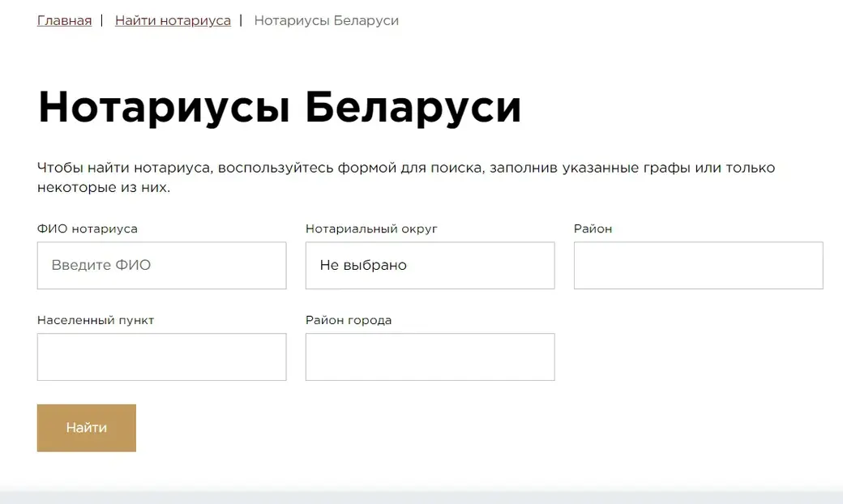This screenshot has width=843, height=504.
Task: Place cursor in the city district box
Action: click(430, 357)
